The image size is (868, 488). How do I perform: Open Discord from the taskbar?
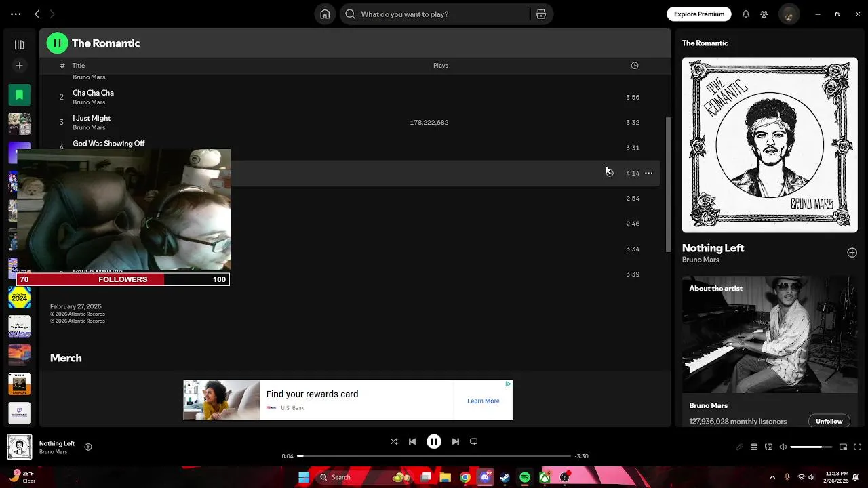485,477
